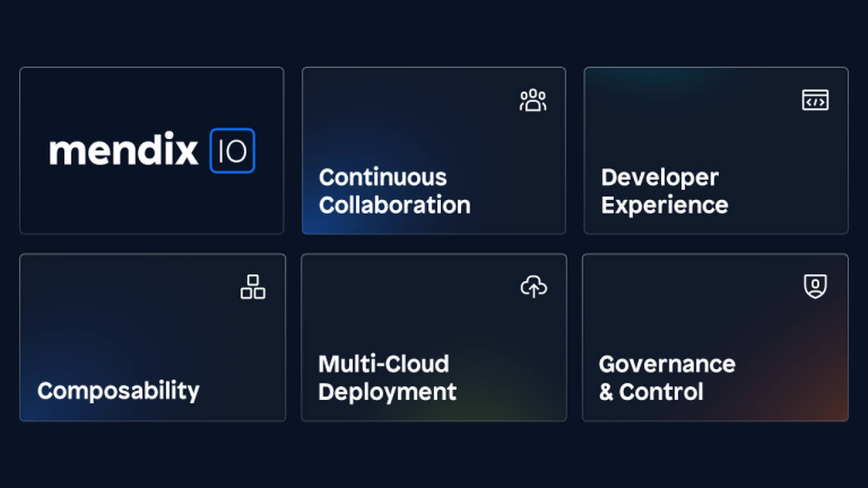The width and height of the screenshot is (868, 488).
Task: Select the "Governance & Control" title text
Action: 667,378
